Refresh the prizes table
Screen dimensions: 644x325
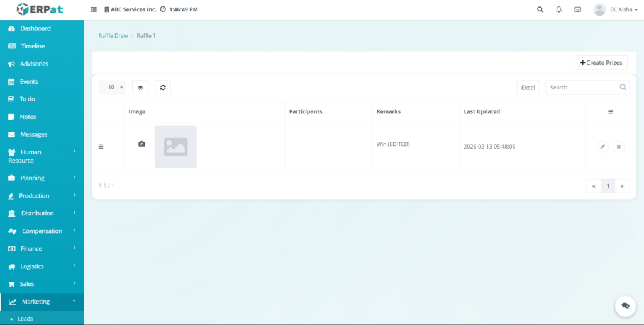tap(163, 88)
